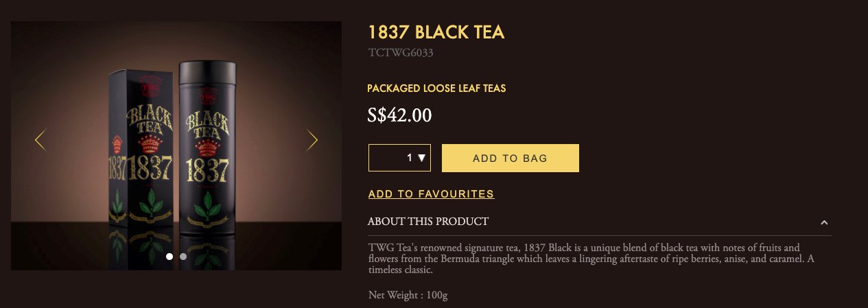The width and height of the screenshot is (868, 308).
Task: Select the first carousel dot indicator
Action: pyautogui.click(x=169, y=257)
